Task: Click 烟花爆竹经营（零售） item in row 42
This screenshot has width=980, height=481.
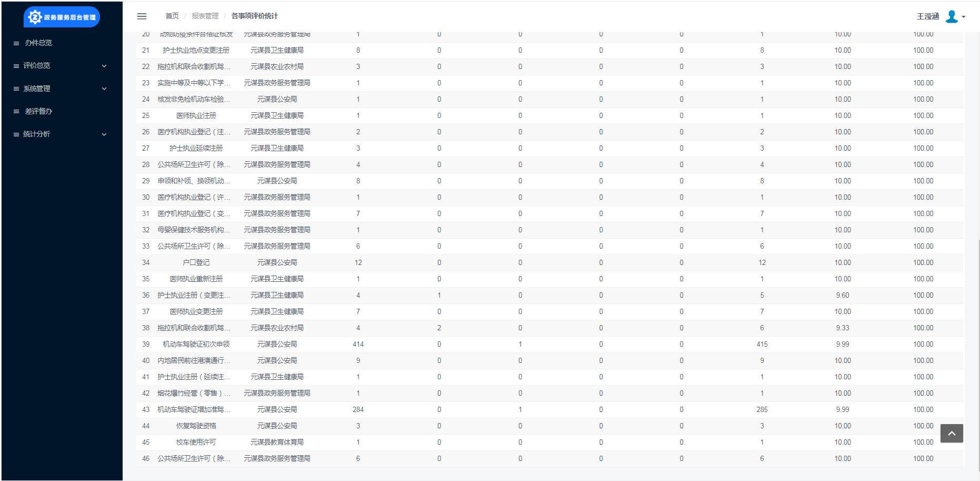Action: click(x=194, y=394)
